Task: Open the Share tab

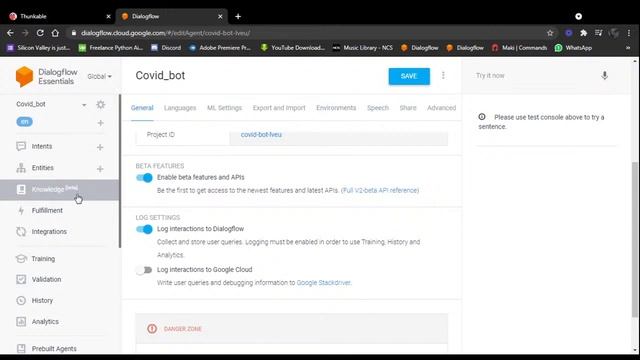Action: coord(408,108)
